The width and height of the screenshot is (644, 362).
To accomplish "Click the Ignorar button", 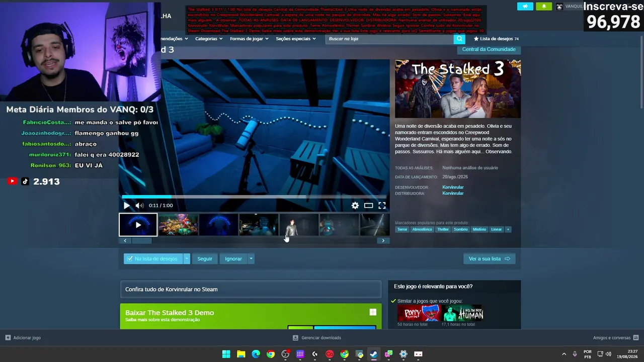I will pos(233,259).
